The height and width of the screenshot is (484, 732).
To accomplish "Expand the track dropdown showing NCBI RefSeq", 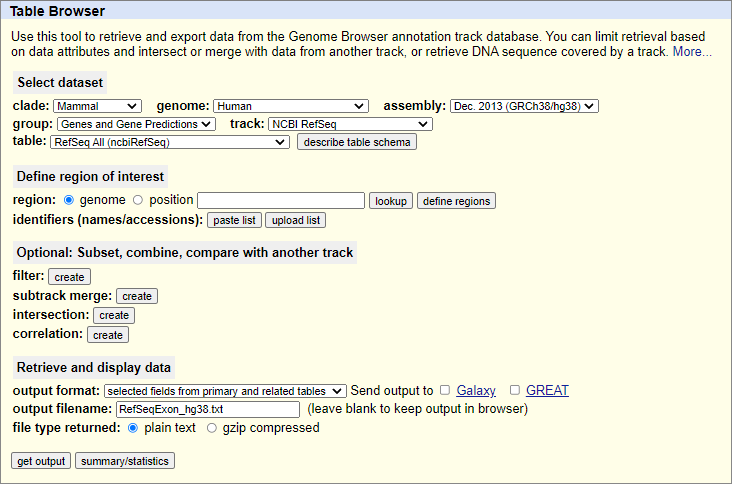I will [349, 124].
